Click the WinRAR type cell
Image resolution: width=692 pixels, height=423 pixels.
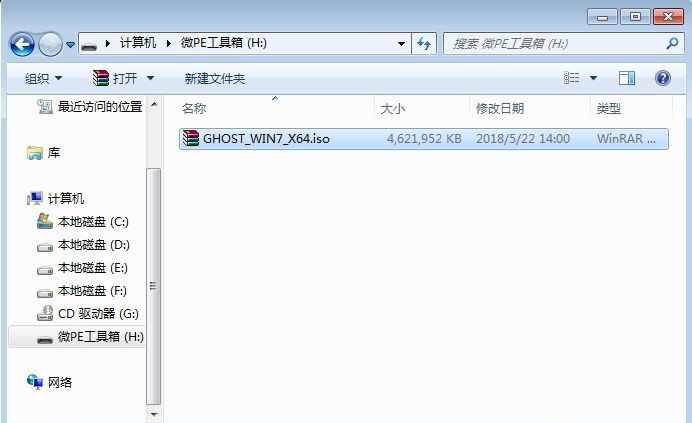click(626, 139)
